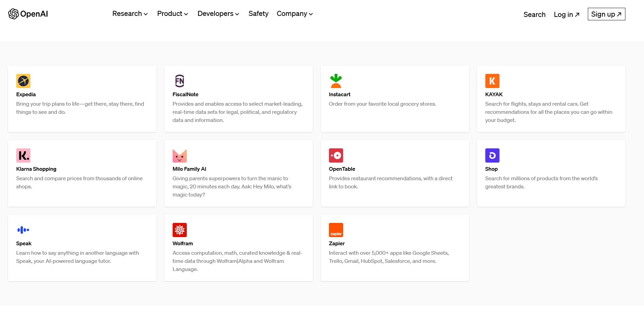Click the Milo Family AI cat icon
The image size is (644, 314).
point(180,155)
